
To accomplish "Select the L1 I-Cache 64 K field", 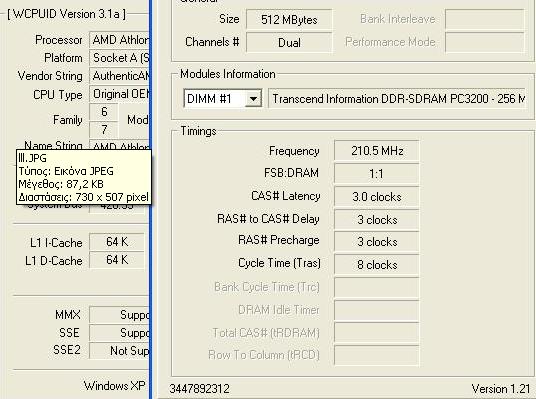I will [117, 242].
